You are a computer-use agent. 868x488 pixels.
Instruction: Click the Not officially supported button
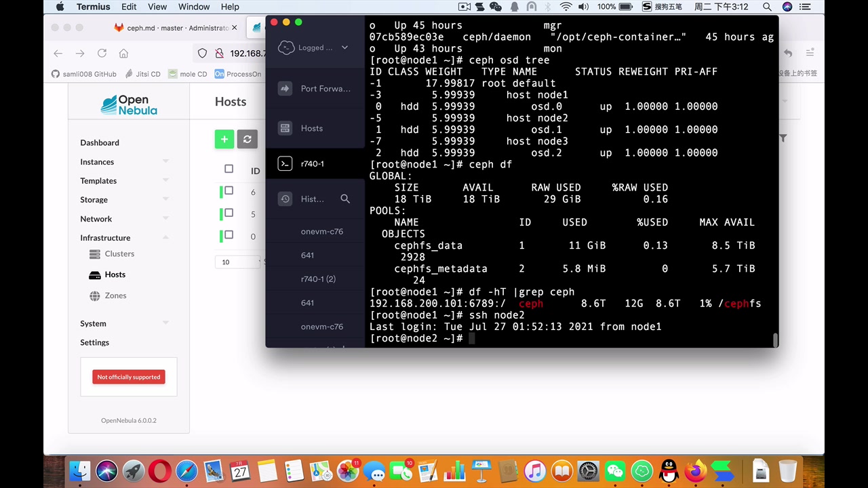(x=129, y=377)
